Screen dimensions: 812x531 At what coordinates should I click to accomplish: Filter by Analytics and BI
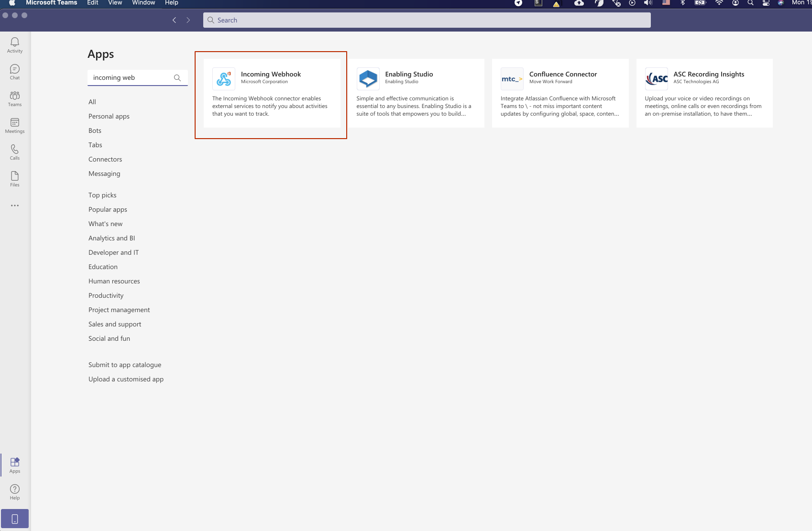[111, 238]
